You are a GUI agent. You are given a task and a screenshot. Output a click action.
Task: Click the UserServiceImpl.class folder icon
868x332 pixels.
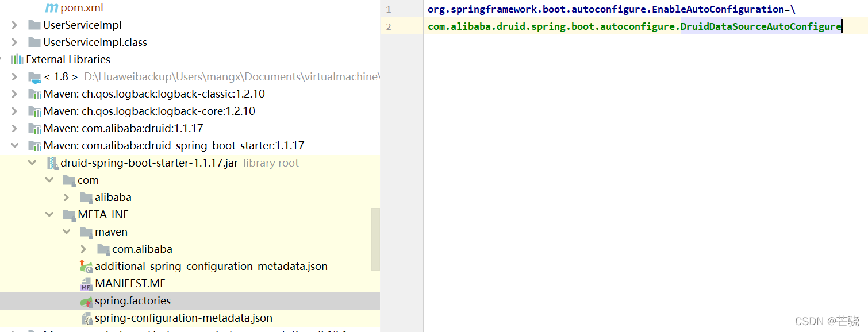[x=34, y=43]
